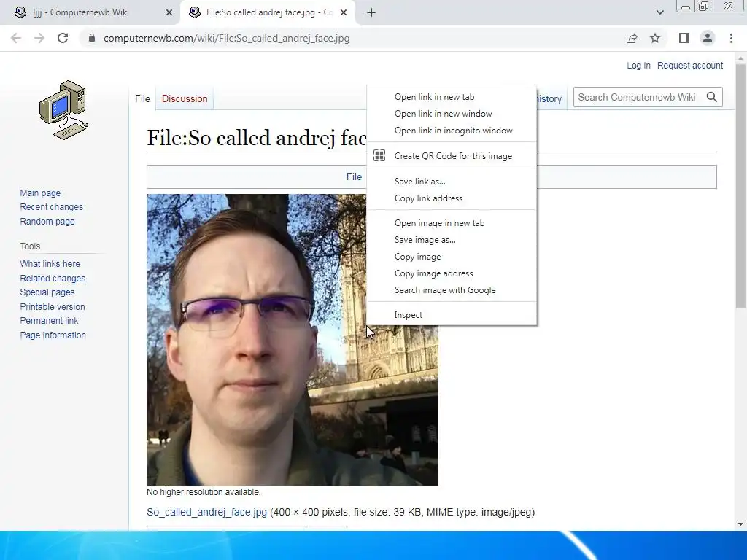The image size is (747, 560).
Task: Choose Copy image from context menu
Action: tap(452, 256)
